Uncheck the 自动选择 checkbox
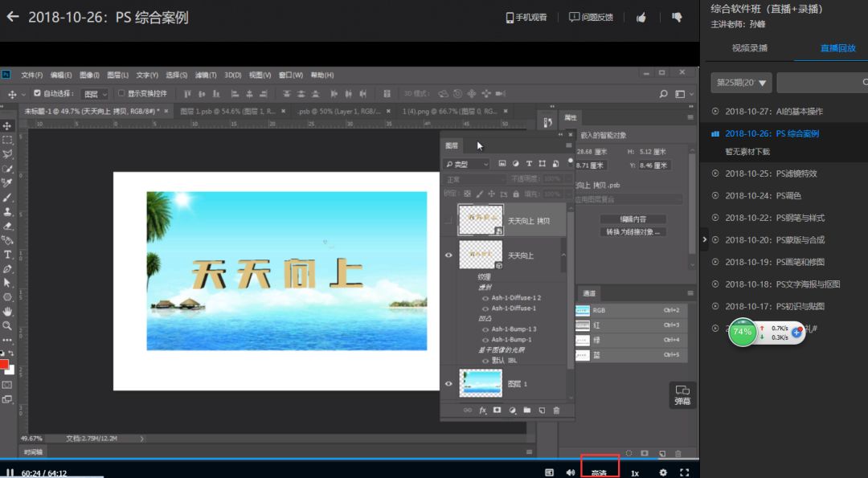The width and height of the screenshot is (868, 478). [x=37, y=94]
